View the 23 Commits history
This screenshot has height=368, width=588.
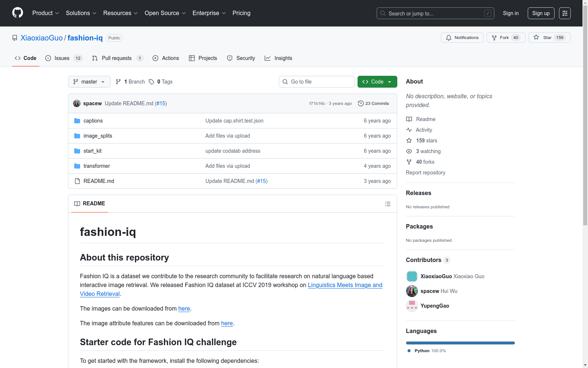(373, 103)
